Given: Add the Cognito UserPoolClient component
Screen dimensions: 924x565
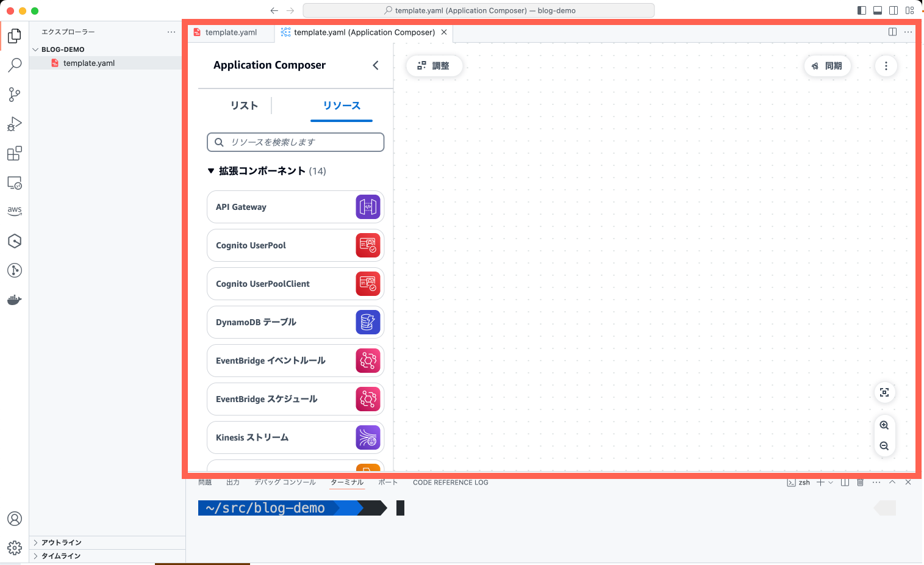Looking at the screenshot, I should 296,284.
